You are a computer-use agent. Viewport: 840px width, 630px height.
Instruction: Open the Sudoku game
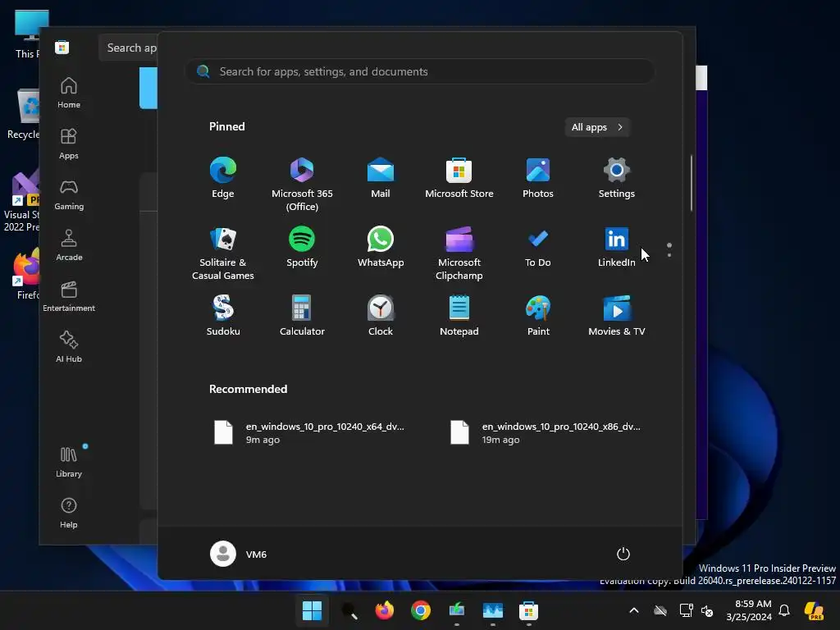223,316
